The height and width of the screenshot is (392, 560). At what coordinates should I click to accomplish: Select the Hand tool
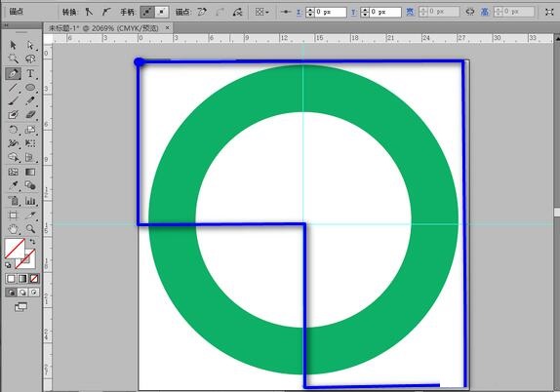coord(14,229)
